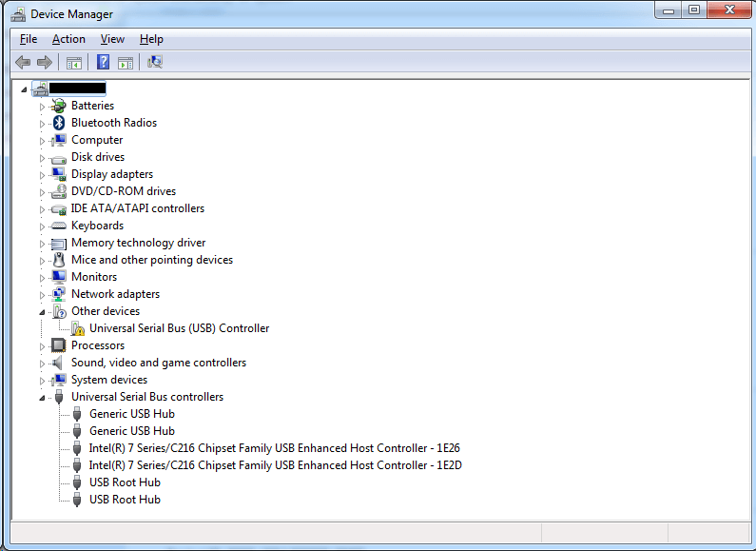Click the Other devices question-mark icon
Image resolution: width=756 pixels, height=551 pixels.
pos(59,311)
